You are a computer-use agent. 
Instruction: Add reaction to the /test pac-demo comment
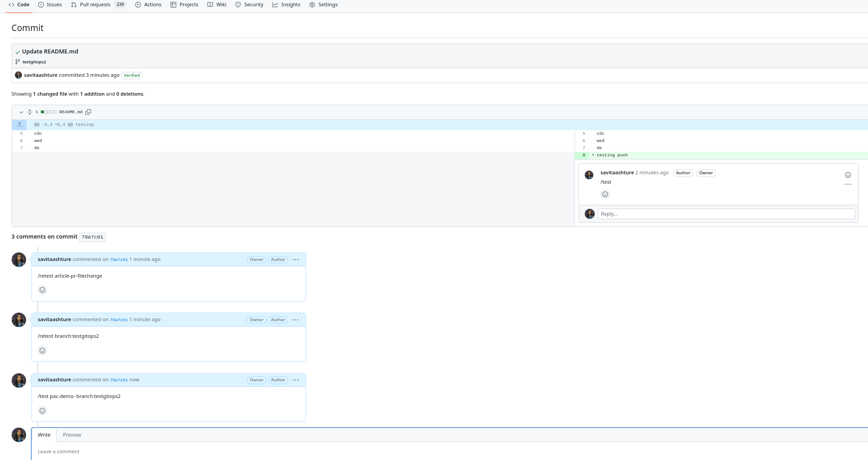[x=42, y=411]
